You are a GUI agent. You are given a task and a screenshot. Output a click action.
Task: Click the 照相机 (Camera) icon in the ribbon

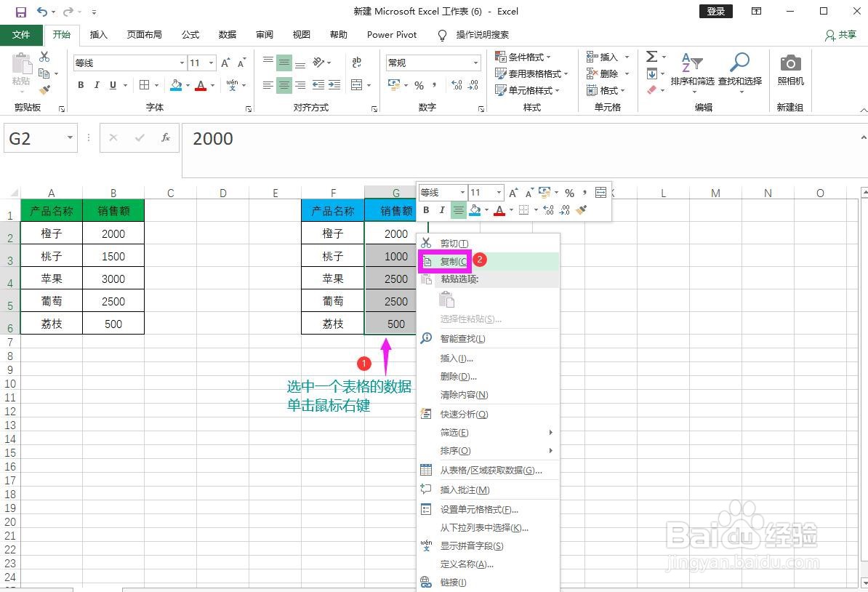789,63
